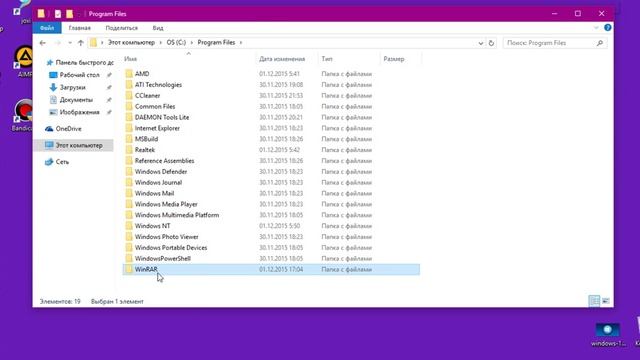Viewport: 640px width, 360px height.
Task: Select the DAEMON Tools Lite folder icon
Action: [x=129, y=117]
